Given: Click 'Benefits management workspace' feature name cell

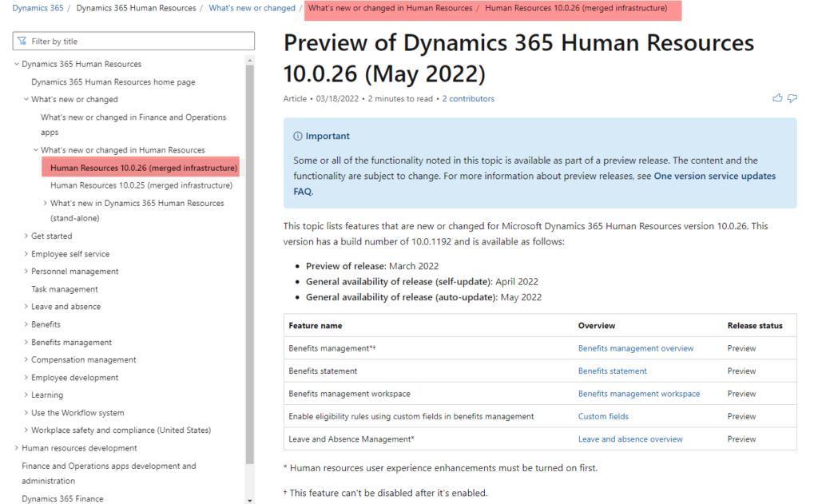Looking at the screenshot, I should 350,394.
